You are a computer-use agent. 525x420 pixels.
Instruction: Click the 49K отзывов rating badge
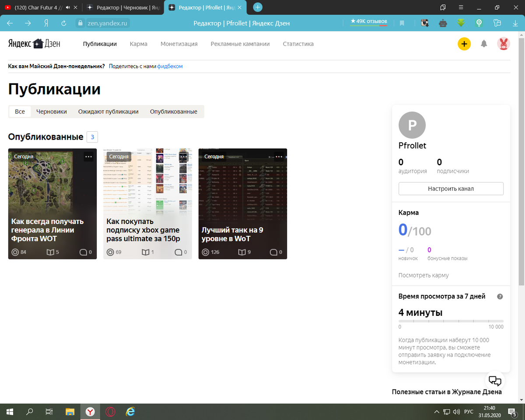(368, 21)
